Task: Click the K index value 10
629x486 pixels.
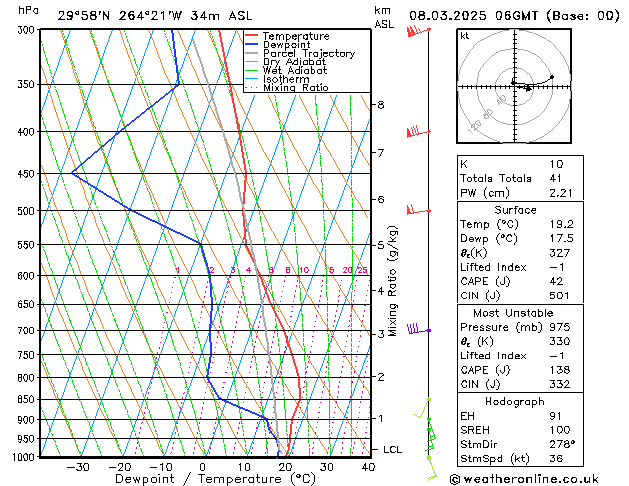Action: 556,164
